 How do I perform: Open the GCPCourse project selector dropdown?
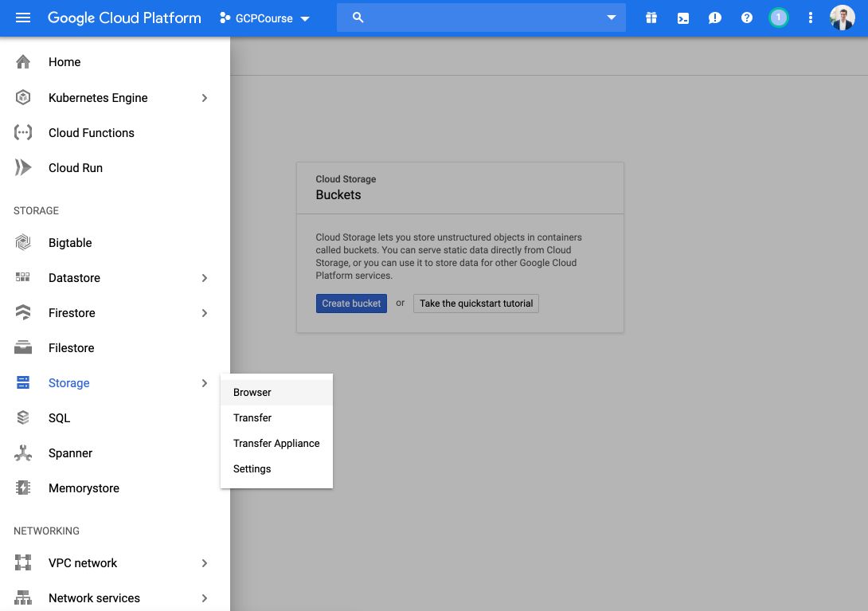264,18
